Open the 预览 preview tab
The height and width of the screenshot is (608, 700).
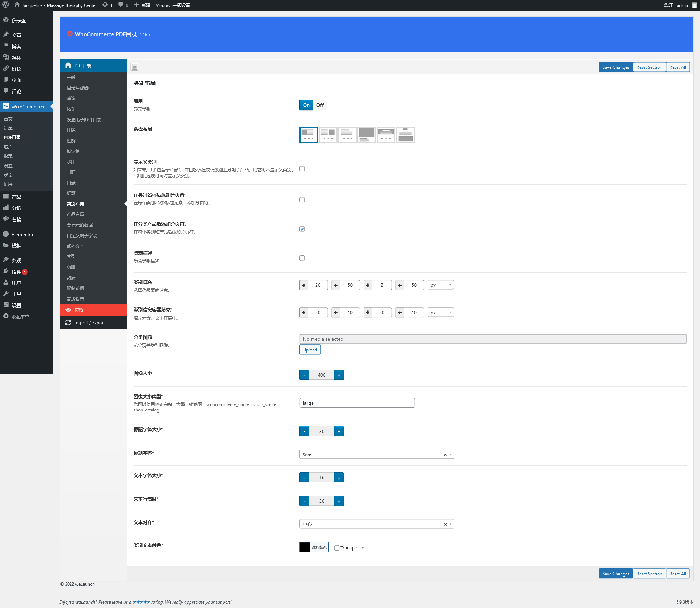click(94, 310)
